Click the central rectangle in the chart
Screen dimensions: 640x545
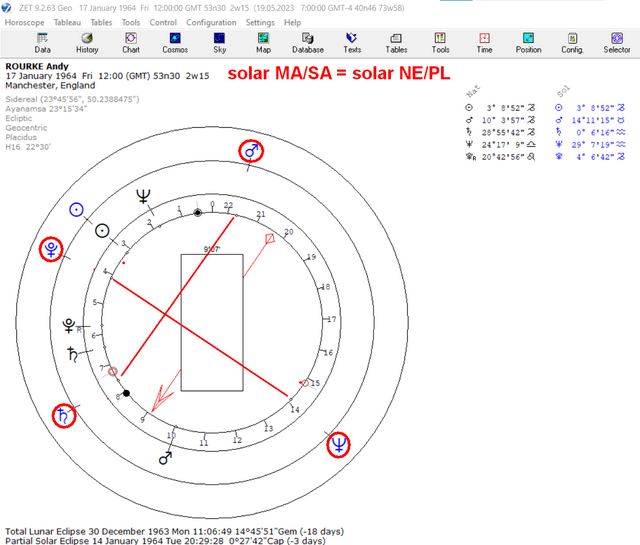(212, 323)
